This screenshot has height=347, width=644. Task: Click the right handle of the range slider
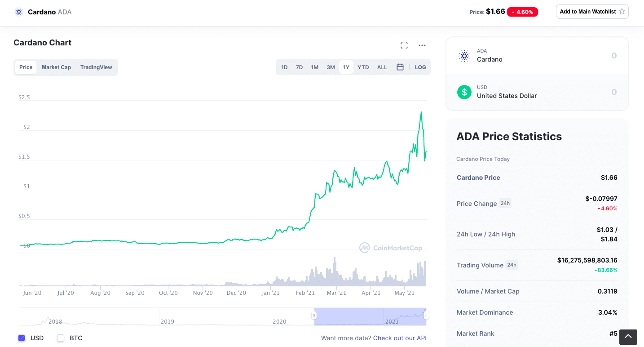[x=426, y=316]
